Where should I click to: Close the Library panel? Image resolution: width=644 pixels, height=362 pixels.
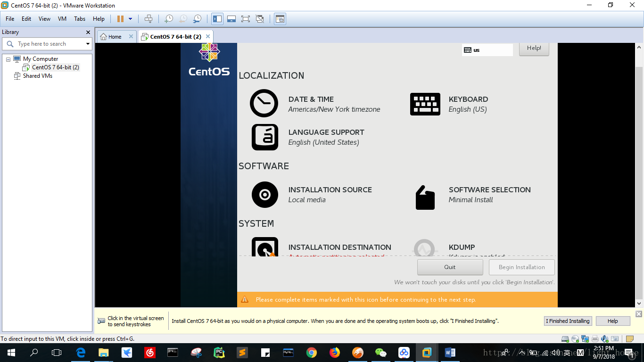point(88,32)
